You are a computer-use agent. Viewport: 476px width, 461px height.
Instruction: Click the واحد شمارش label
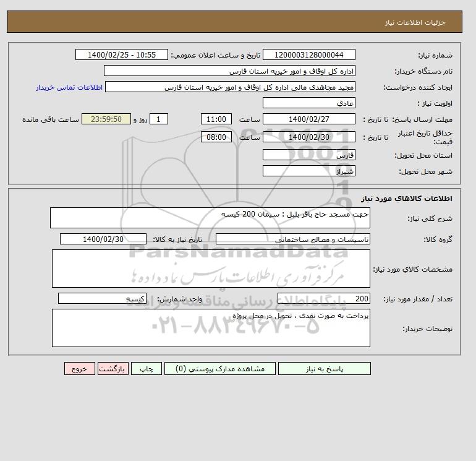180,299
